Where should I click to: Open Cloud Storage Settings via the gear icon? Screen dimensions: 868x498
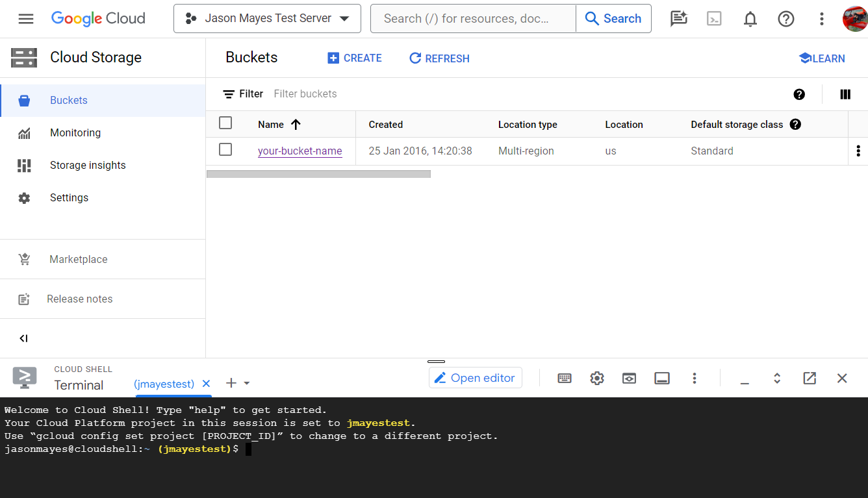pos(24,197)
